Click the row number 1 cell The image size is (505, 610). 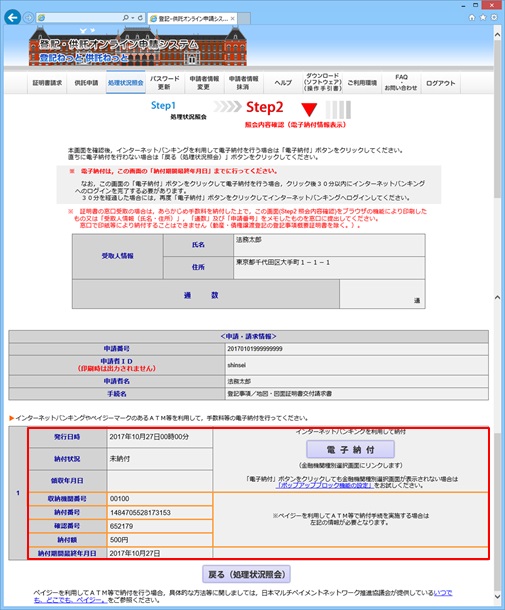point(18,493)
